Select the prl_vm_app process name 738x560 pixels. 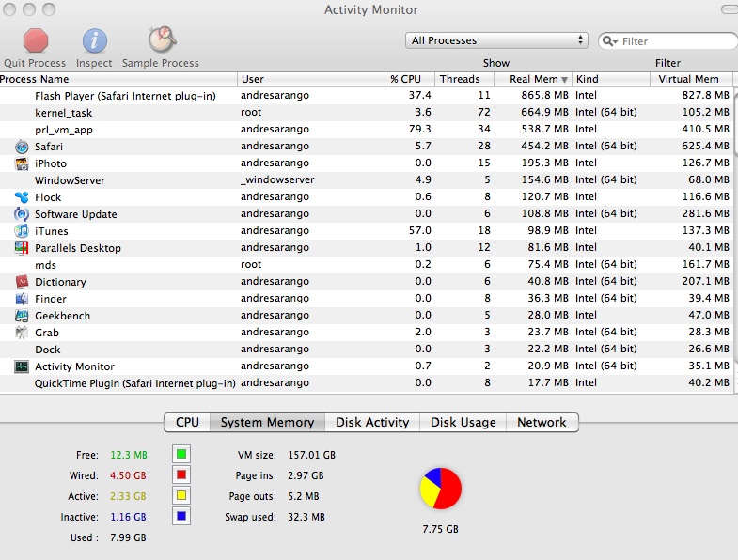click(x=64, y=130)
